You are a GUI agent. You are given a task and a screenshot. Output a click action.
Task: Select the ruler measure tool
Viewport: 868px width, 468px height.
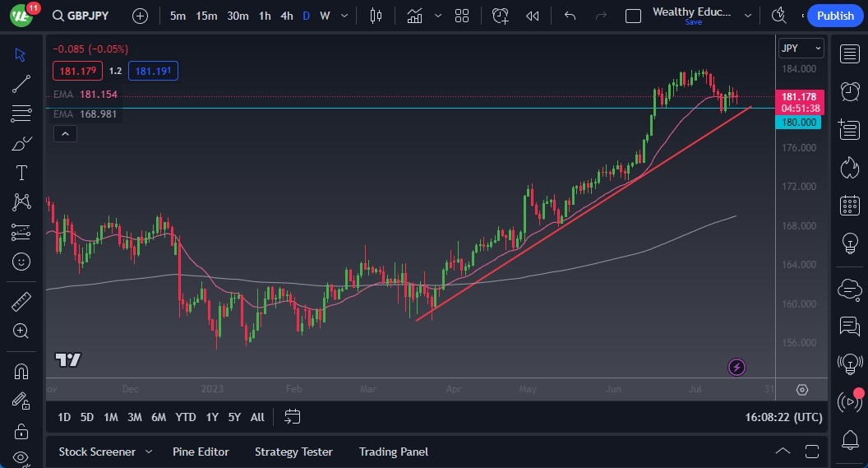21,302
